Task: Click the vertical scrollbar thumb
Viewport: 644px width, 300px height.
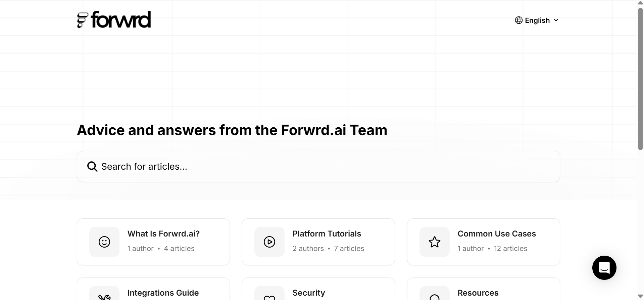Action: coord(640,79)
